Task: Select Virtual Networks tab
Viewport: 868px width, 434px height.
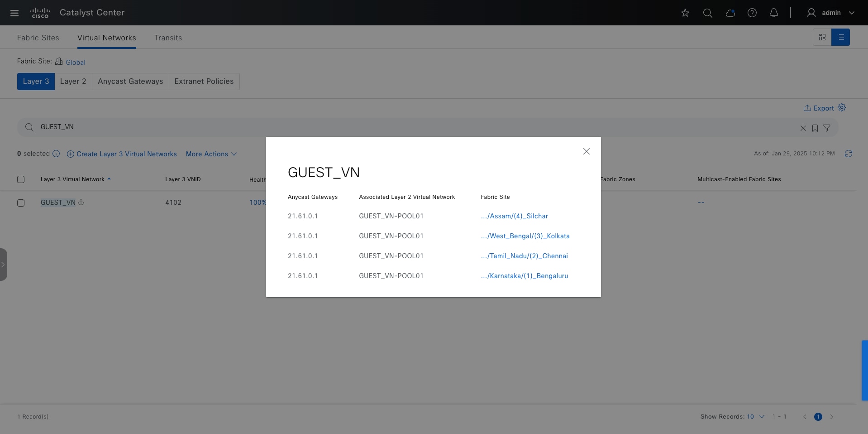Action: click(x=107, y=38)
